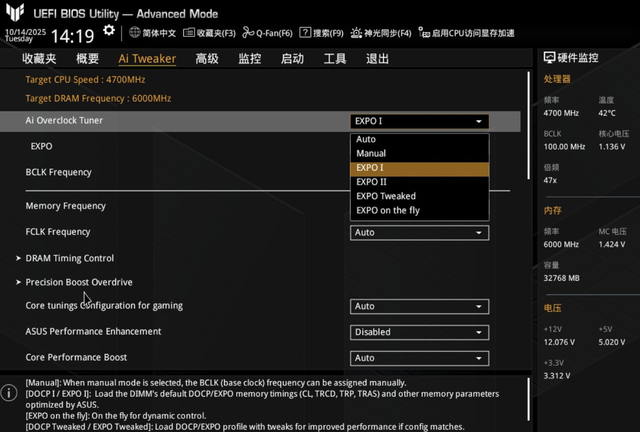Click the 5.020 V reading
The height and width of the screenshot is (432, 640).
coord(611,342)
